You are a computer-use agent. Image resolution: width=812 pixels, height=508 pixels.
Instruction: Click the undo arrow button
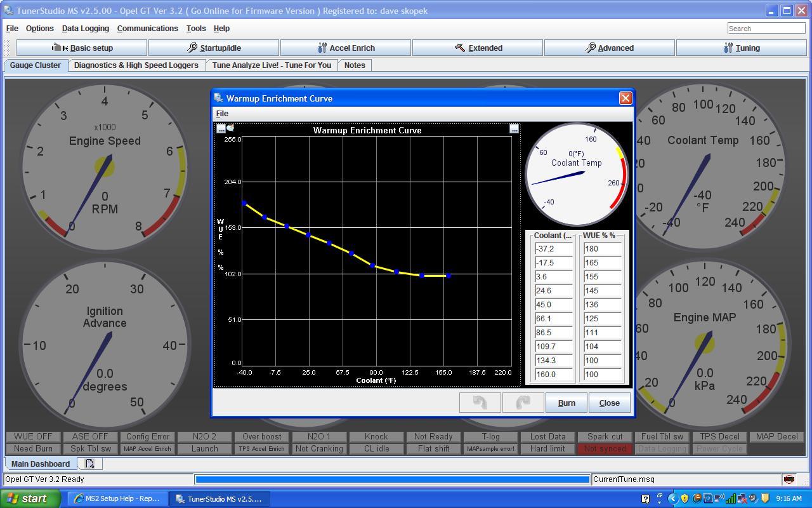[480, 403]
